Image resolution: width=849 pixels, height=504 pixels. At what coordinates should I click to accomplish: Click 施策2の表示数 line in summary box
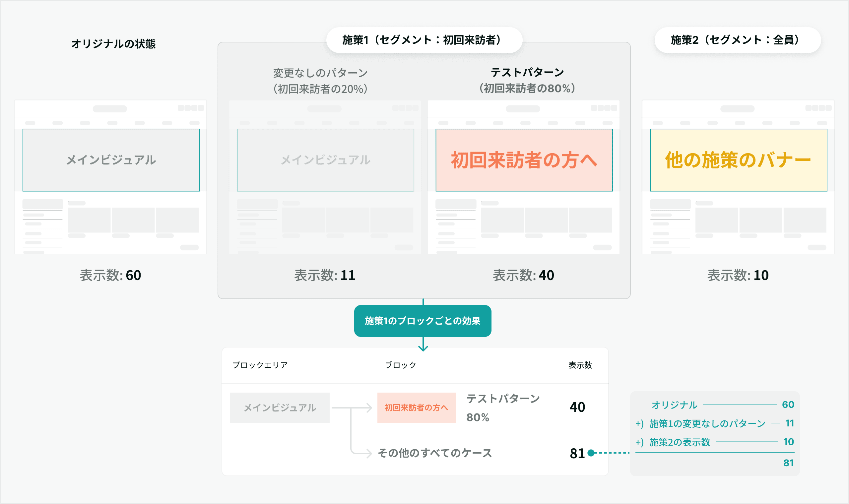680,442
